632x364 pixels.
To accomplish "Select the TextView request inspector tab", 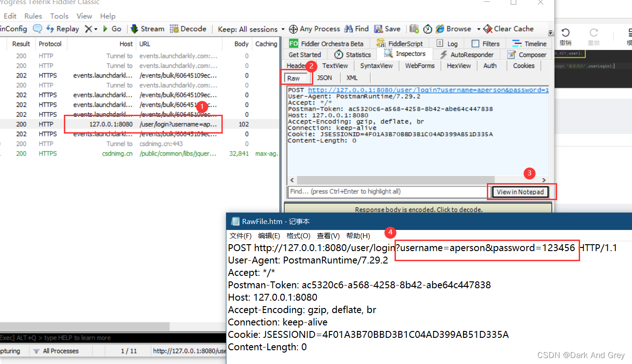I will point(335,66).
